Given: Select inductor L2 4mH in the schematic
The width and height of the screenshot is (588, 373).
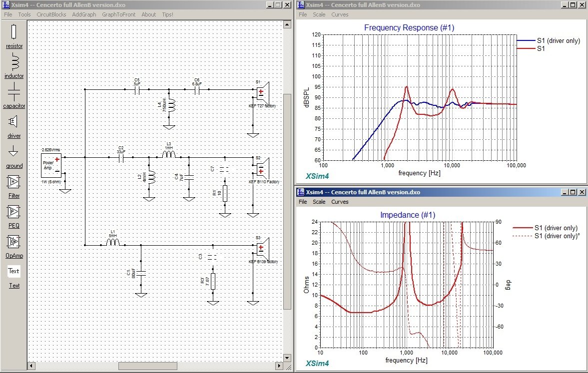Looking at the screenshot, I should (x=151, y=177).
